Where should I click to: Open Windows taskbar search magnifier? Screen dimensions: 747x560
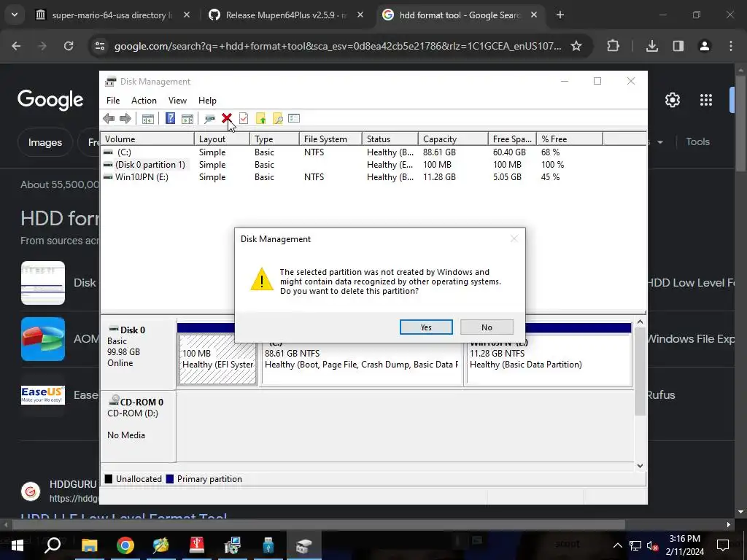pyautogui.click(x=53, y=545)
